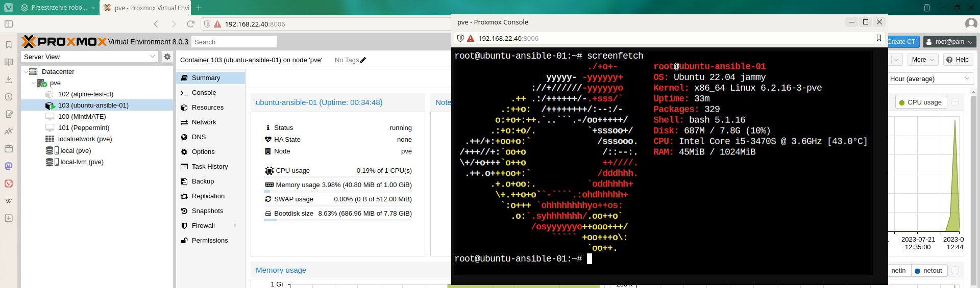Show console site security warning icon
Screen dimensions: 980x288
point(471,38)
